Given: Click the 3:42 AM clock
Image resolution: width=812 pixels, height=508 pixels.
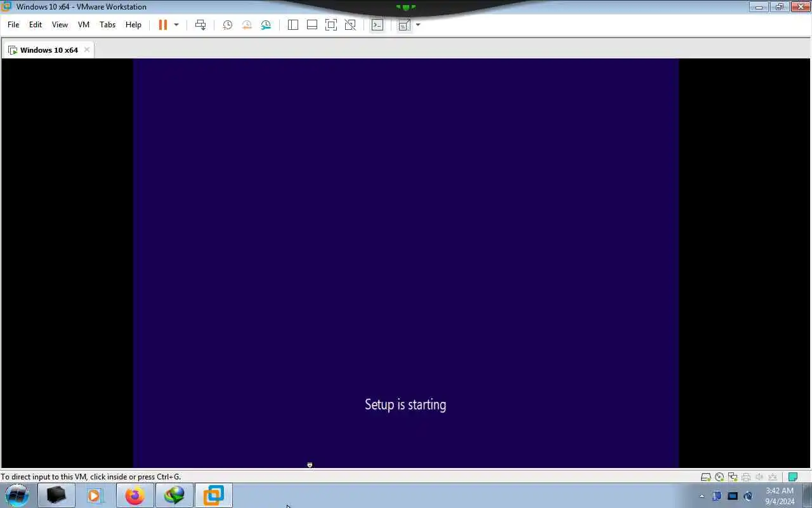Looking at the screenshot, I should click(780, 491).
